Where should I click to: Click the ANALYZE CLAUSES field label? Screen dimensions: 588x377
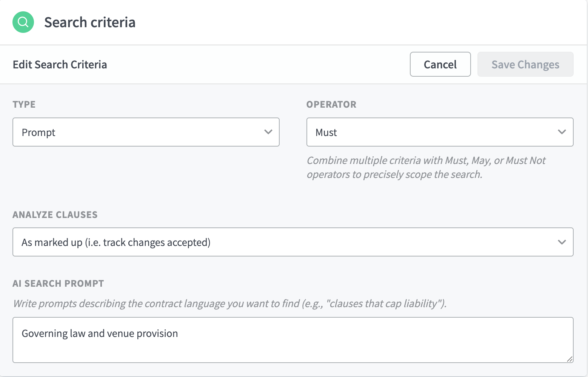coord(55,215)
